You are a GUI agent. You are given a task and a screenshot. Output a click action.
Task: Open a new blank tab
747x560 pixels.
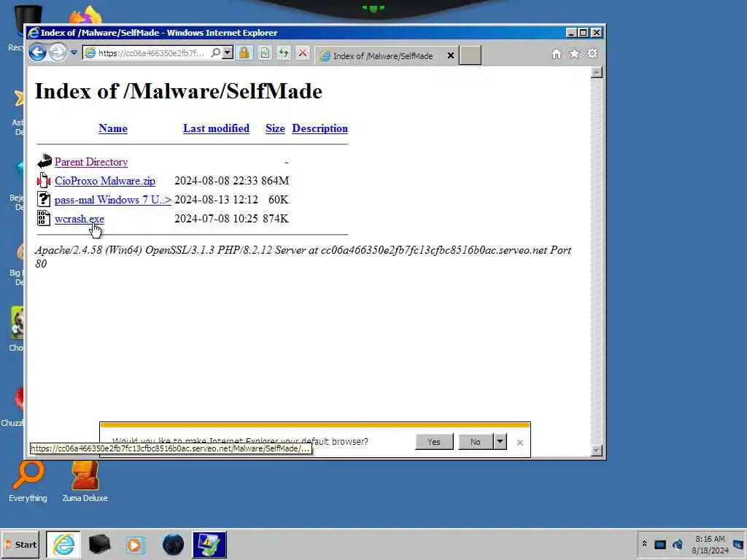click(471, 55)
